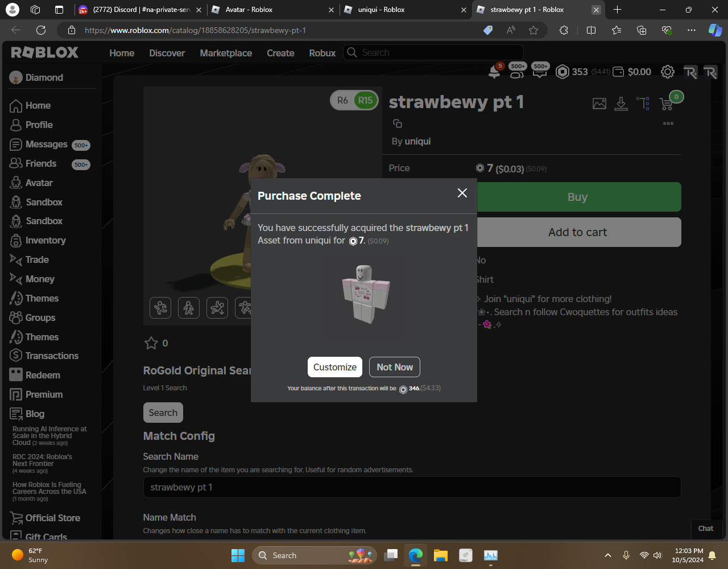Image resolution: width=728 pixels, height=569 pixels.
Task: Click the green Buy button
Action: tap(578, 197)
